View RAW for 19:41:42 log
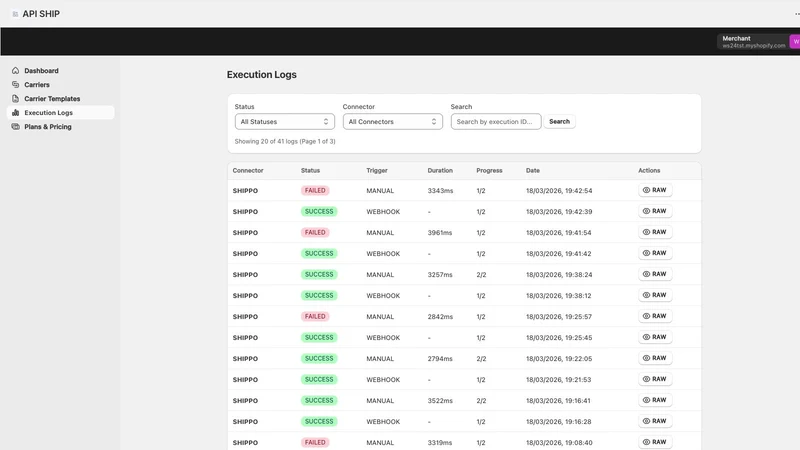Viewport: 800px width, 450px height. tap(655, 253)
